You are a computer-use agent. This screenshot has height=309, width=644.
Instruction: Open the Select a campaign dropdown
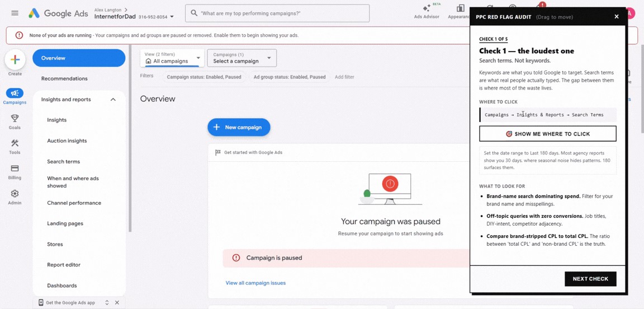(242, 58)
